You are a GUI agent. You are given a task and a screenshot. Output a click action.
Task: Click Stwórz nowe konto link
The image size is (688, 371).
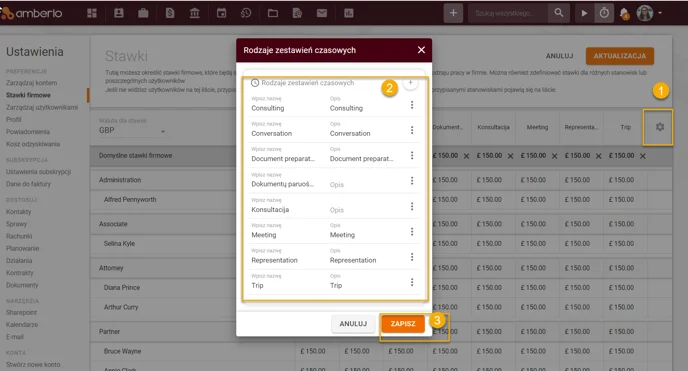[x=33, y=364]
